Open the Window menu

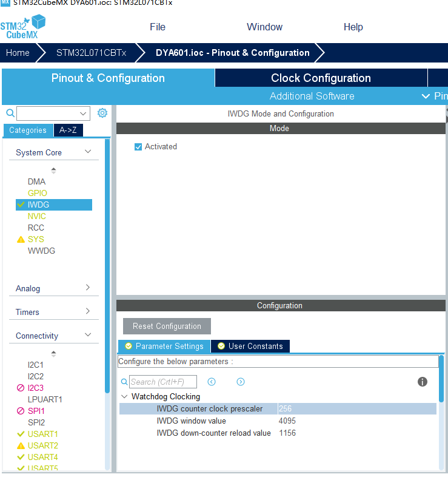(264, 27)
